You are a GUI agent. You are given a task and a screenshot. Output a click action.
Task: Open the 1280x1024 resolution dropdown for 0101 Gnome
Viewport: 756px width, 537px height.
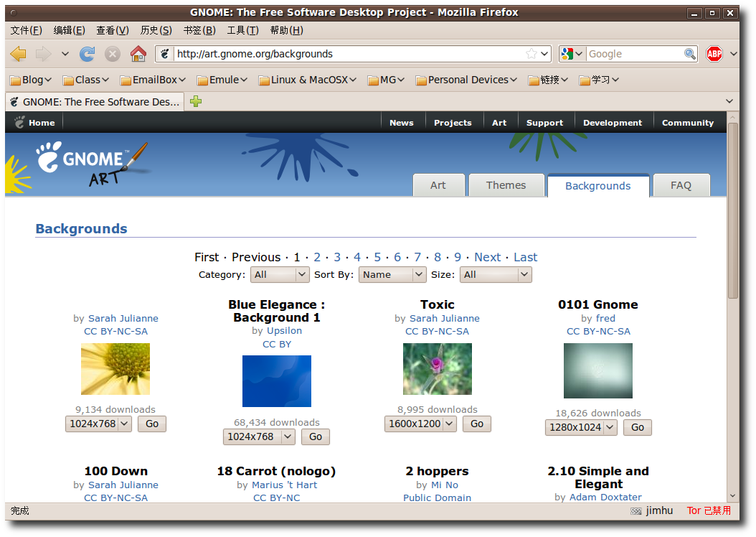coord(581,427)
